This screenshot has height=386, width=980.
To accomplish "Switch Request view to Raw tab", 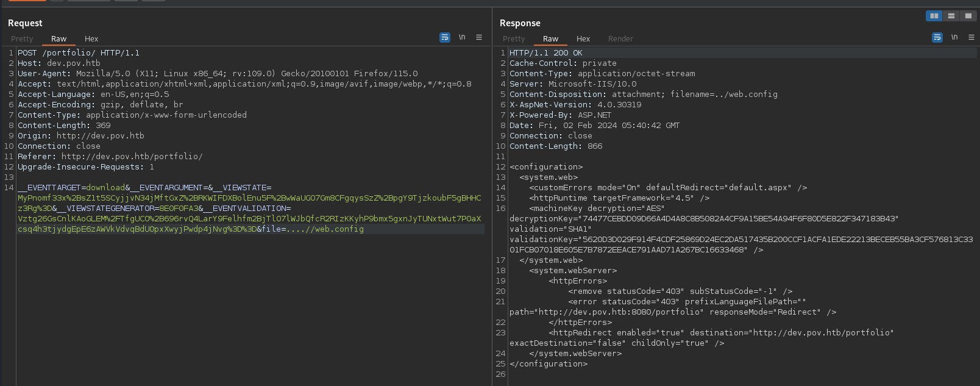I will tap(59, 39).
